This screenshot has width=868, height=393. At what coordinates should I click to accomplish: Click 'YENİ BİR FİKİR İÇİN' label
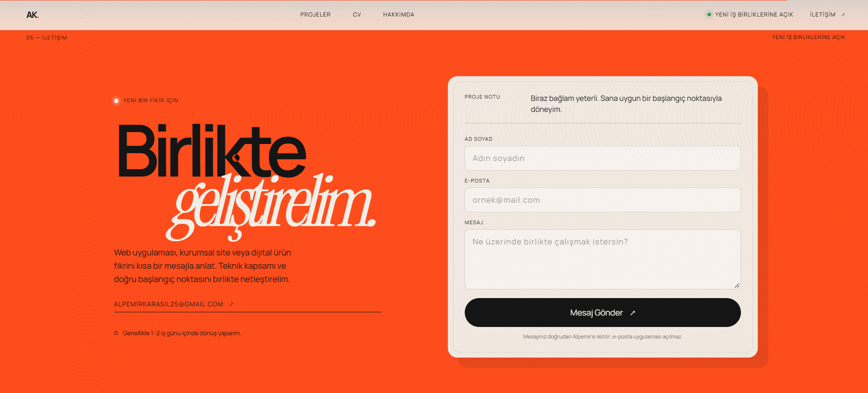coord(150,100)
